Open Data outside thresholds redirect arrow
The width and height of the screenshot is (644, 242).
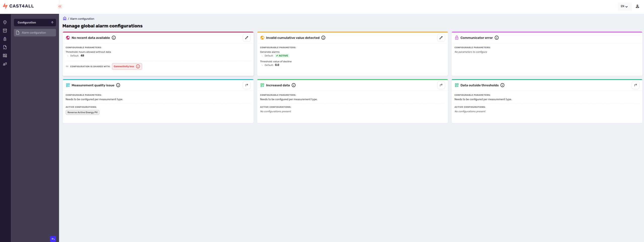coord(635,85)
